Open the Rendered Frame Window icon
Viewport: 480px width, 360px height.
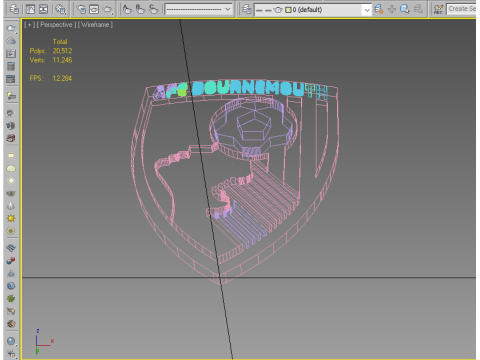click(x=94, y=9)
